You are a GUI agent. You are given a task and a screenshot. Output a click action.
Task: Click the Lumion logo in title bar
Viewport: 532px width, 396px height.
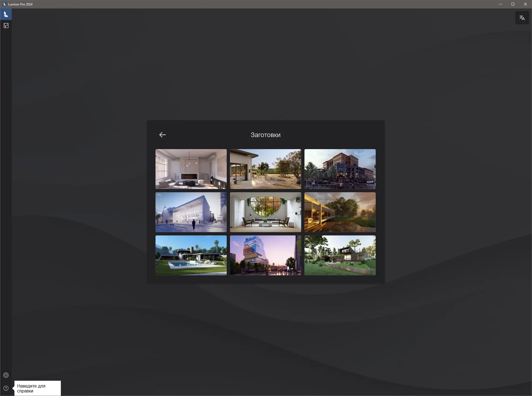pos(4,4)
